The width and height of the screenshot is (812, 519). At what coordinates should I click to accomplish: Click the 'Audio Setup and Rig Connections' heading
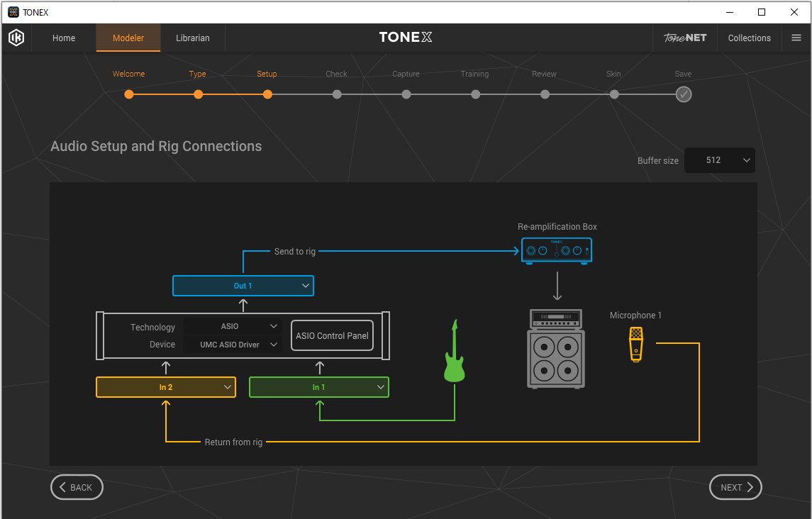156,146
